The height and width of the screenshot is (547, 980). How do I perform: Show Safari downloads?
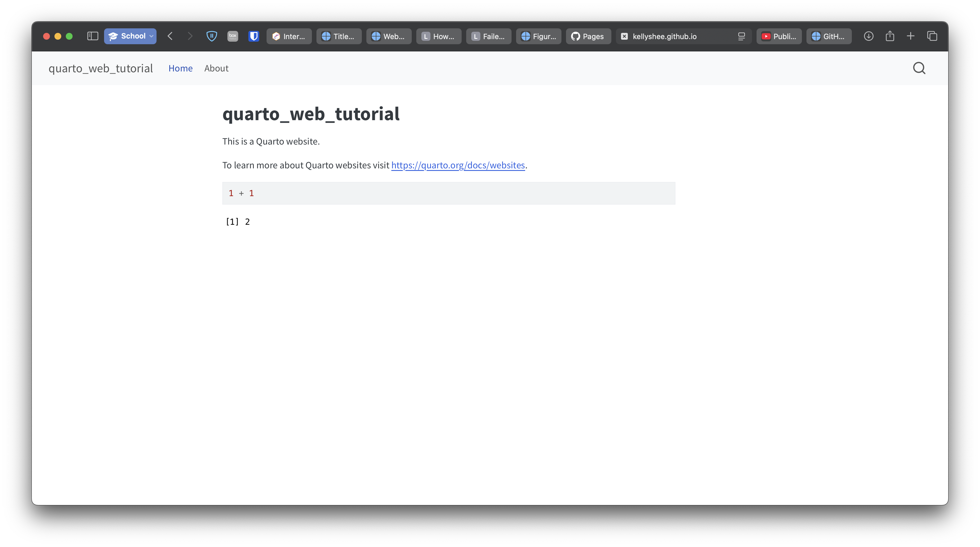click(869, 36)
